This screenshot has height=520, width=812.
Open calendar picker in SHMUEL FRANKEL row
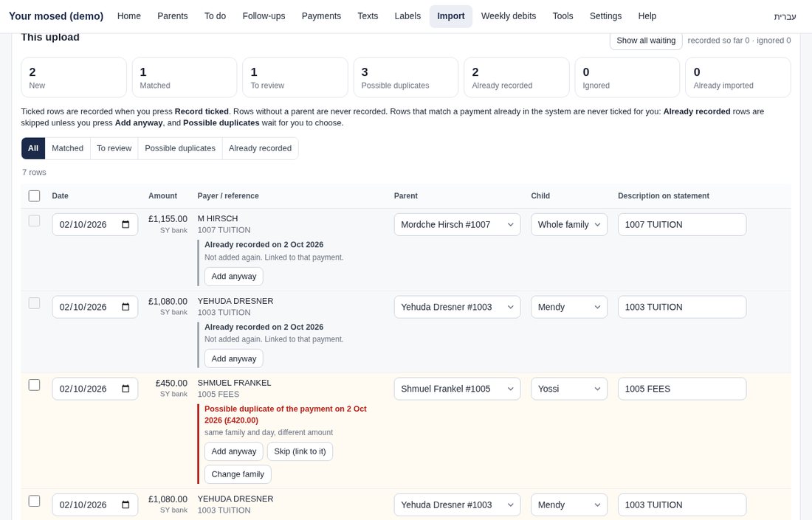point(125,389)
